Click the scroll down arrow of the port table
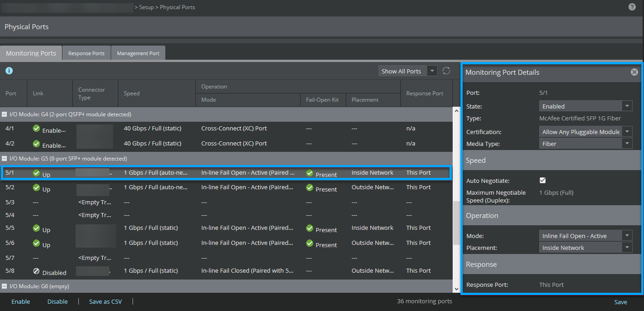Screen dimensions: 644x311 click(457, 289)
